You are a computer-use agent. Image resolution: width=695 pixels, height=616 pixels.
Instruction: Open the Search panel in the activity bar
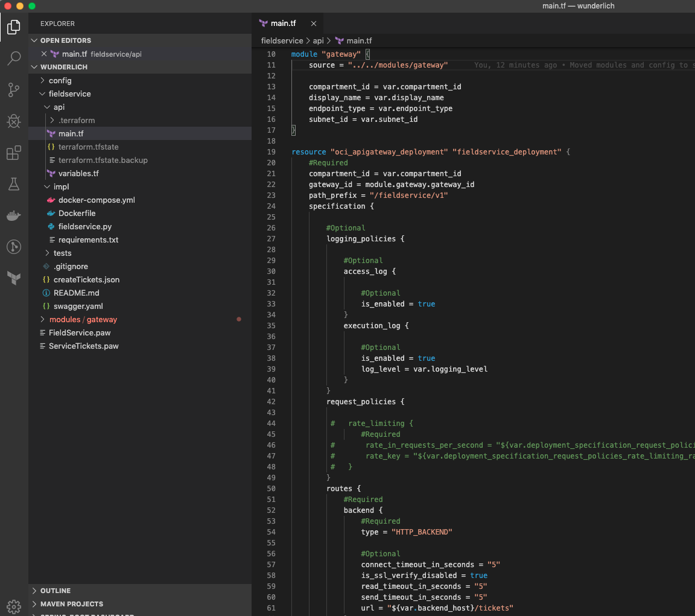[x=13, y=58]
